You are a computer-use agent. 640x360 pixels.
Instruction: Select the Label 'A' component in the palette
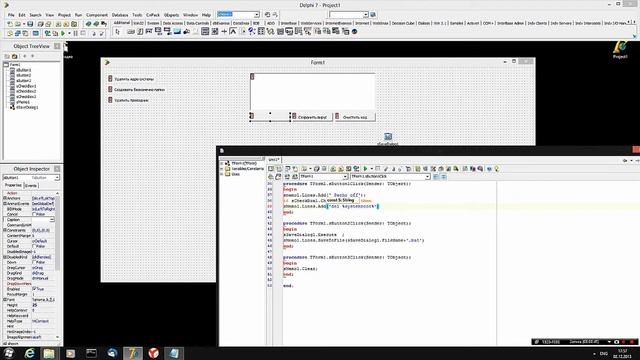(x=233, y=31)
